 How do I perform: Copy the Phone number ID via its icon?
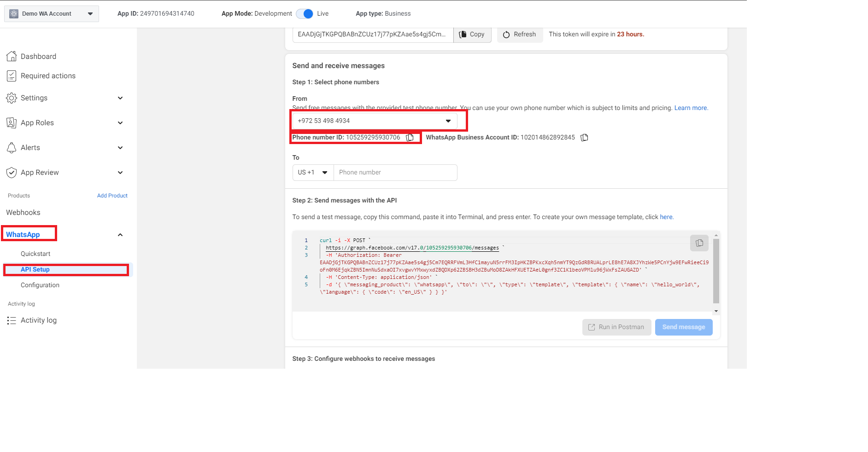click(410, 137)
